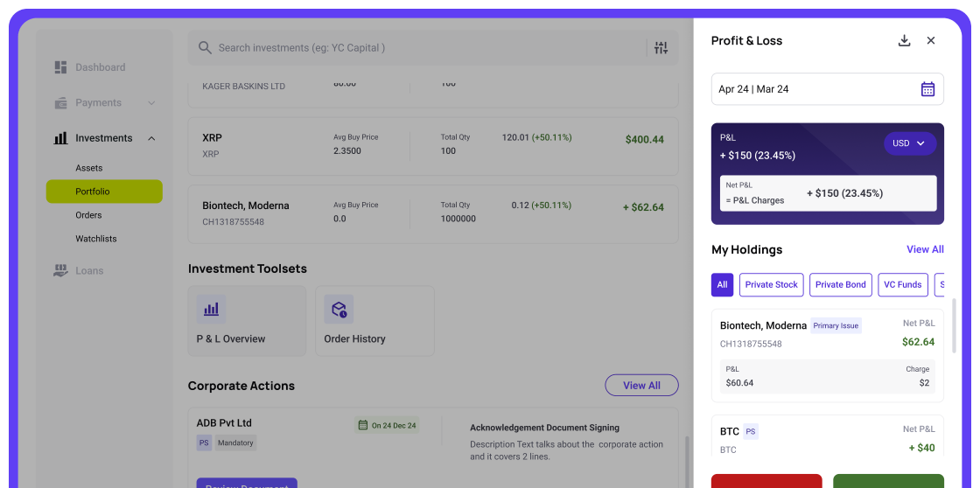This screenshot has height=488, width=980.
Task: Select the Portfolio menu item
Action: (x=104, y=192)
